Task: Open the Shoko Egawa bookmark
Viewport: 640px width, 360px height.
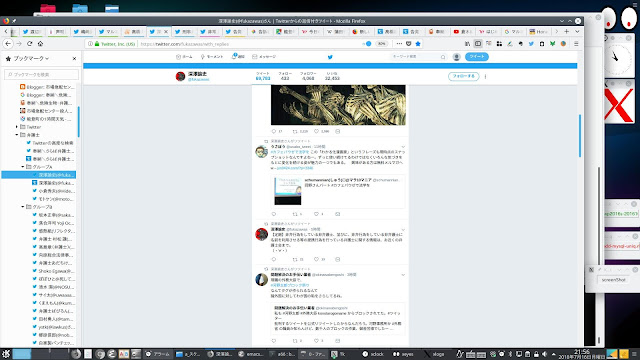Action: point(53,271)
